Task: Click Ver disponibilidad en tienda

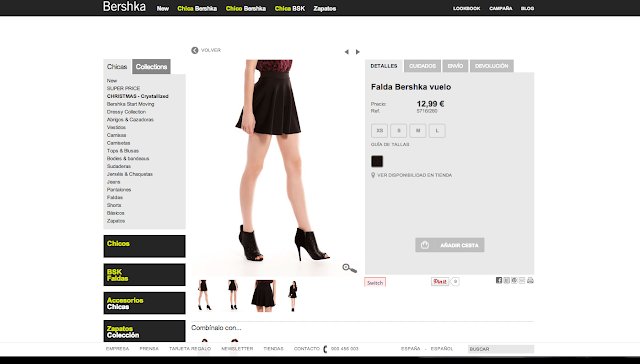Action: tap(414, 175)
